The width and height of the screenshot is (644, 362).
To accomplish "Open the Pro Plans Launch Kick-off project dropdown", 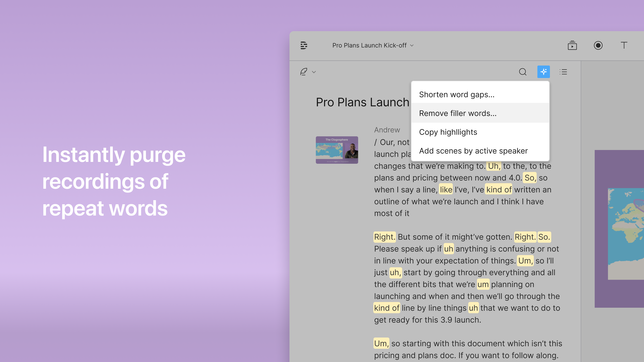I will pyautogui.click(x=373, y=45).
